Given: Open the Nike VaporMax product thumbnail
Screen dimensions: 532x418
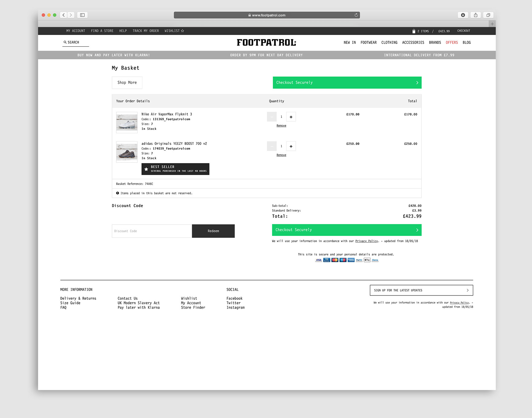Looking at the screenshot, I should [127, 123].
